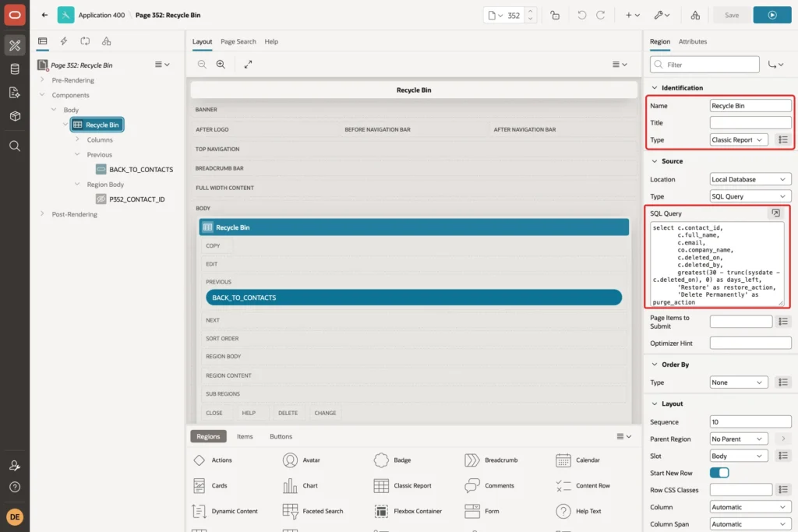
Task: Expand the Post-Rendering tree node
Action: pos(42,214)
